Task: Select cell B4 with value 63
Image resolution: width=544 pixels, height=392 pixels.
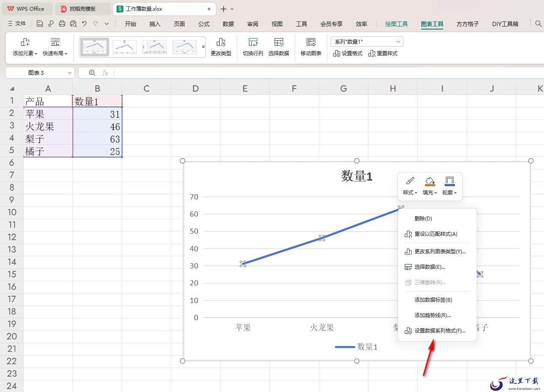Action: click(97, 139)
